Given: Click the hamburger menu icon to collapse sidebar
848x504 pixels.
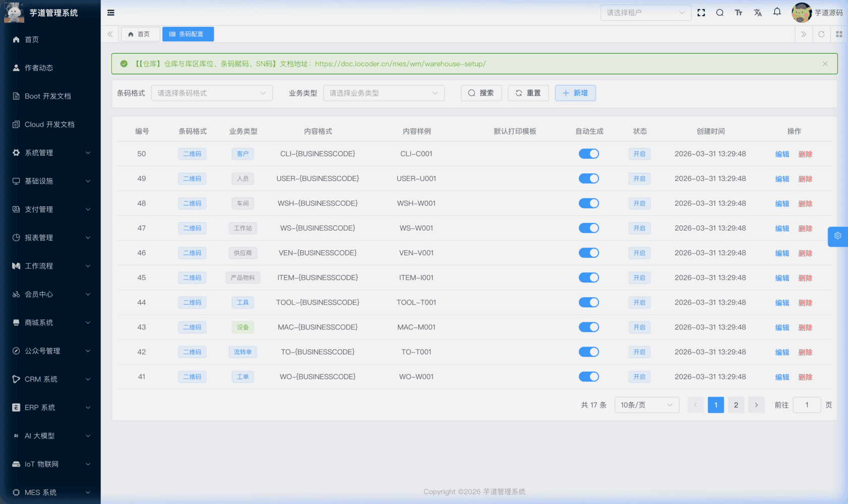Looking at the screenshot, I should [x=111, y=13].
